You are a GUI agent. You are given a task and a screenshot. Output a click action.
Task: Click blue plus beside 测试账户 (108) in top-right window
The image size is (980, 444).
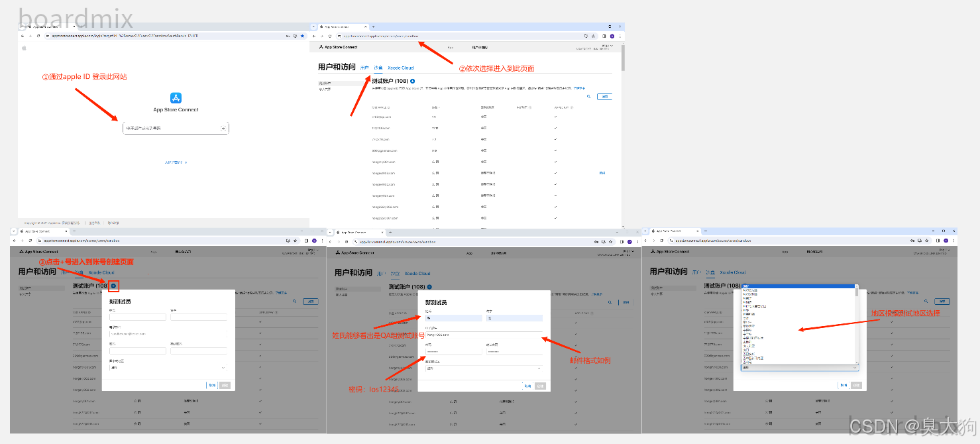(412, 81)
